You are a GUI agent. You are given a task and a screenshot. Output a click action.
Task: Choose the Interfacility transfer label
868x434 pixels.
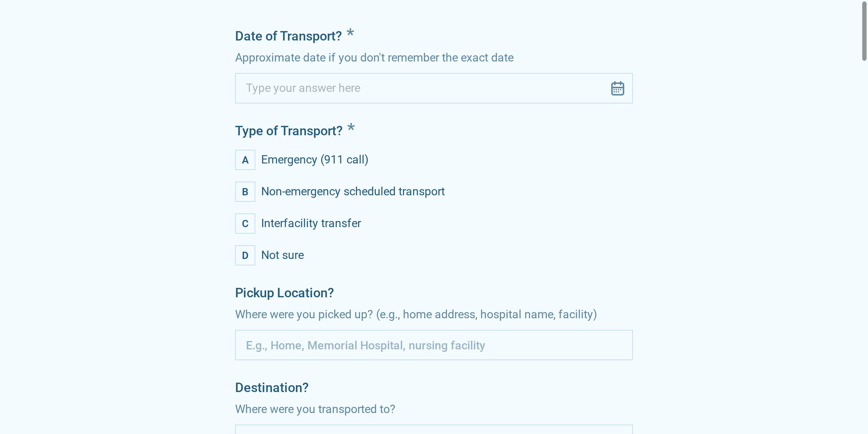point(311,224)
